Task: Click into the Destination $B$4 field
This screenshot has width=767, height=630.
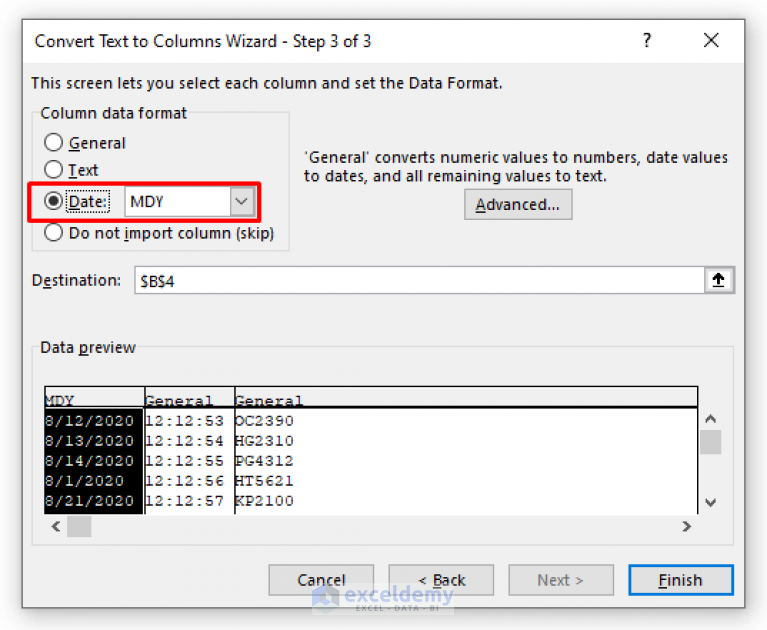Action: (419, 280)
